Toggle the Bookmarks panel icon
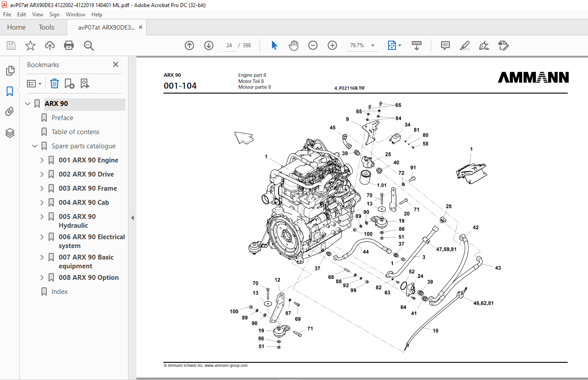Viewport: 588px width, 380px height. (10, 91)
